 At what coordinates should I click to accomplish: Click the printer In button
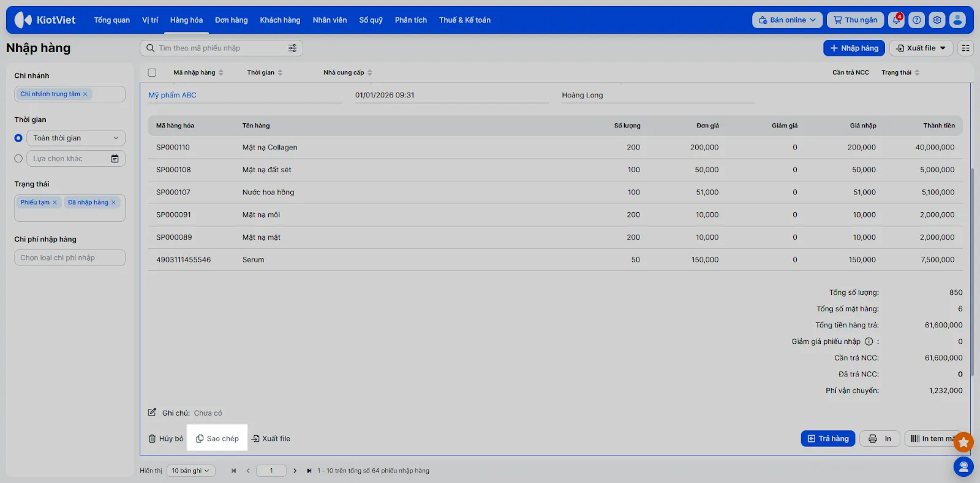pos(880,439)
